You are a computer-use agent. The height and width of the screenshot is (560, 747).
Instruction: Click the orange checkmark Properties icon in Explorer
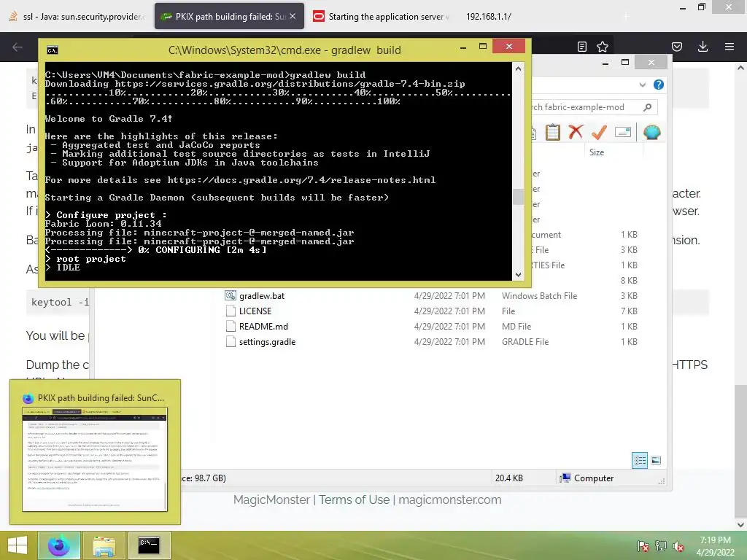[x=599, y=132]
